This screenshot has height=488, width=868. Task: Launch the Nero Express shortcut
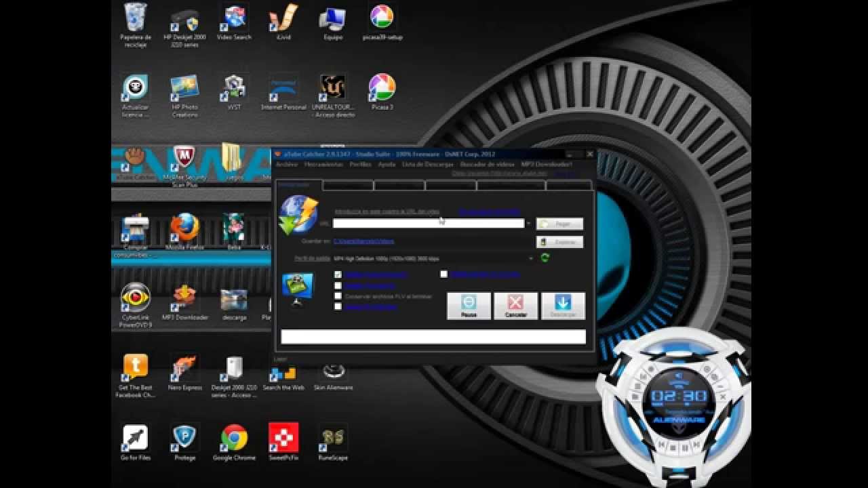184,373
